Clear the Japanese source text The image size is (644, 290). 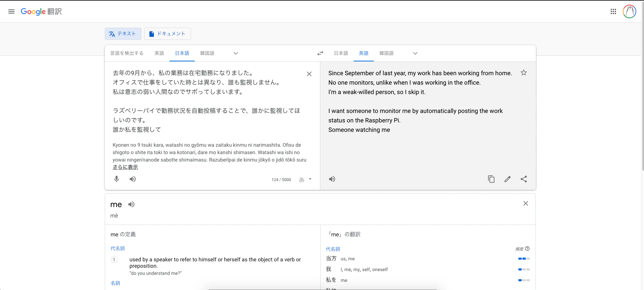[309, 74]
